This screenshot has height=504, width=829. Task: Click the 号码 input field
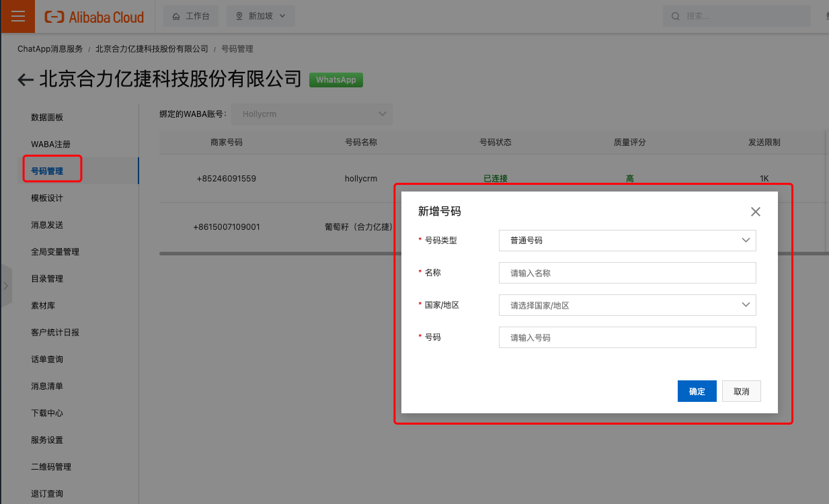tap(627, 337)
